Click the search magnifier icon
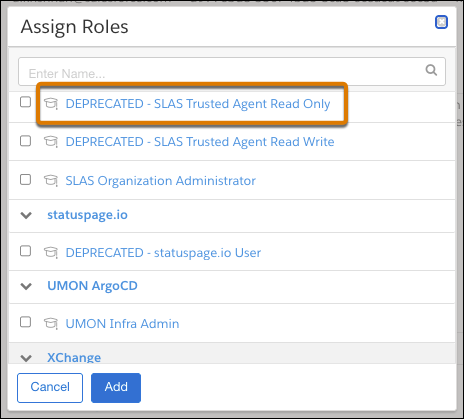Screen dimensions: 464x419 point(431,70)
